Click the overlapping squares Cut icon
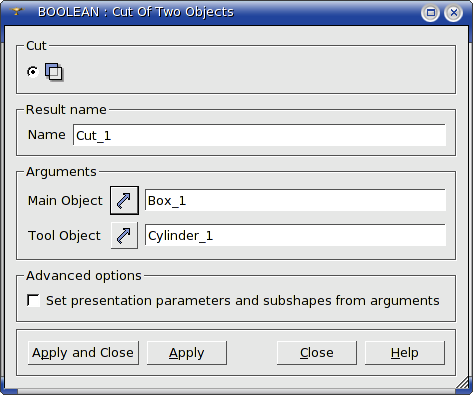The image size is (473, 395). [x=54, y=72]
